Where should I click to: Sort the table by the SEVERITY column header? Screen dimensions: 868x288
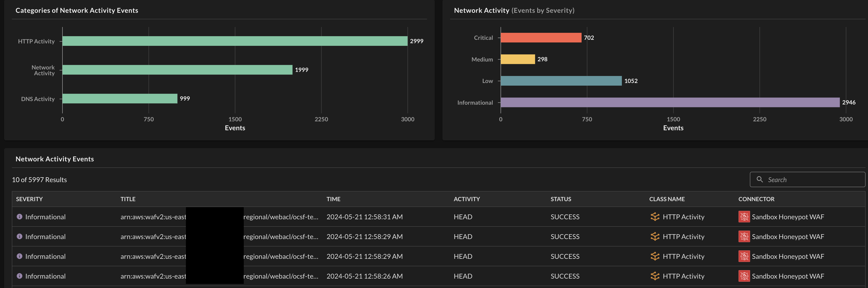tap(29, 199)
